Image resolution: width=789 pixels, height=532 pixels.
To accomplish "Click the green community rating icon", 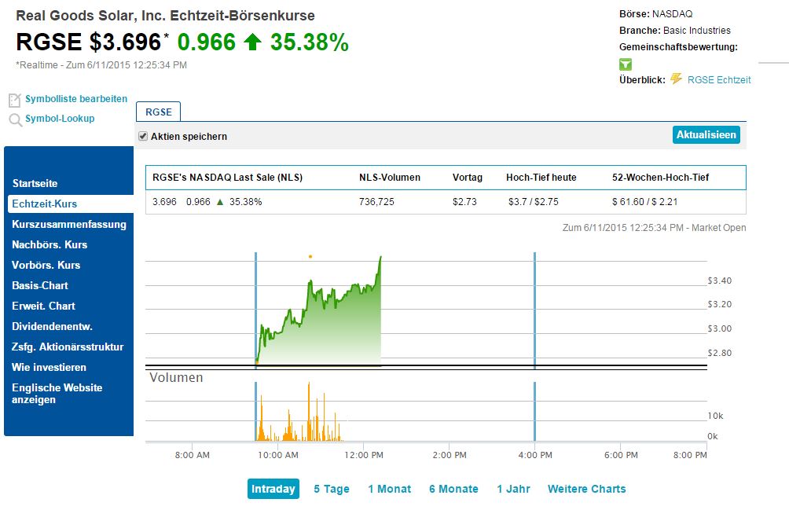I will coord(626,64).
